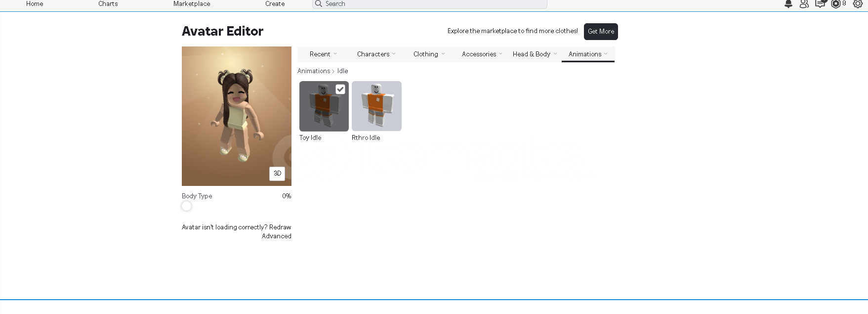Go to Home in the top navigation
This screenshot has height=314, width=868.
pos(35,3)
